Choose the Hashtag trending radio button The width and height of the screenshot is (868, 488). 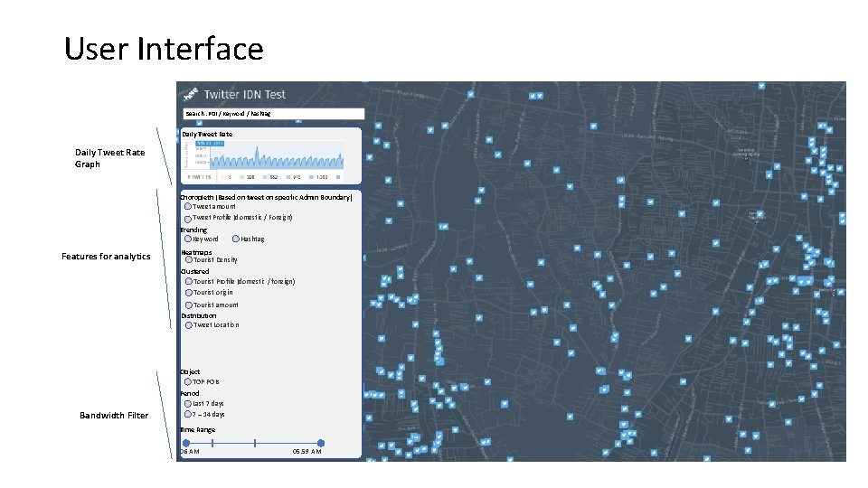[x=236, y=239]
